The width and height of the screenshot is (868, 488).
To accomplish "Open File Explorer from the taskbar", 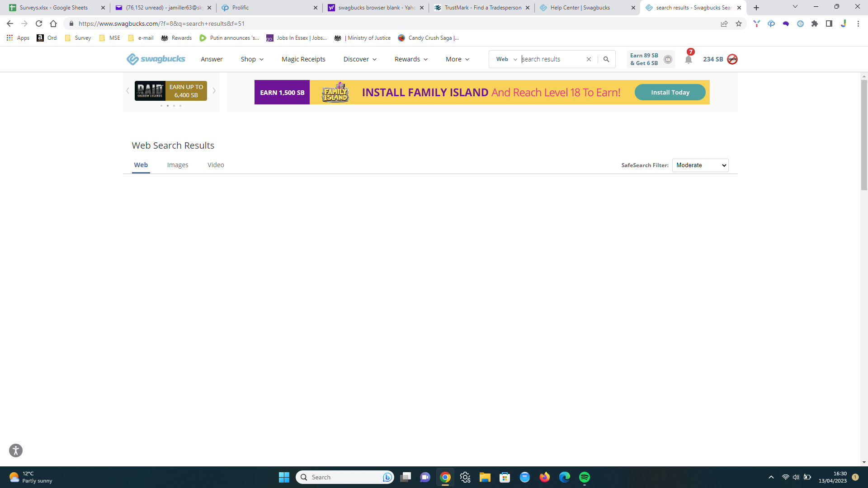I will pos(485,477).
